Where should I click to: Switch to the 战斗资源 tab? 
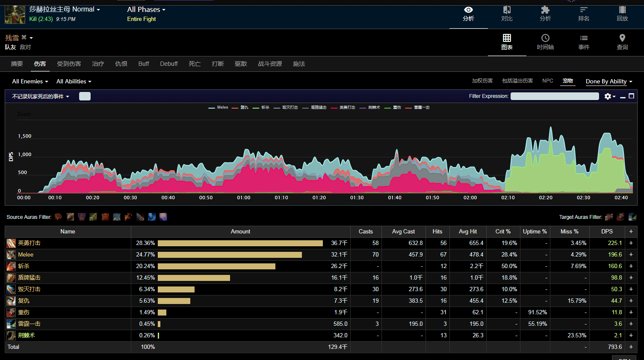270,64
